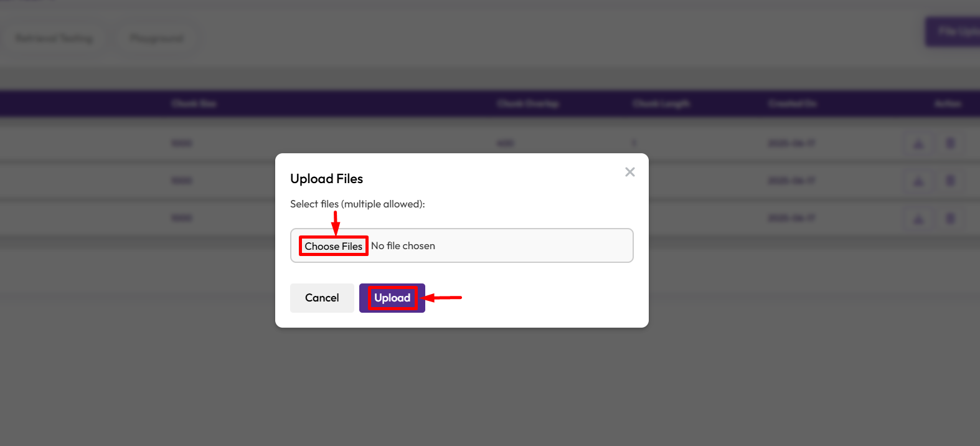The width and height of the screenshot is (980, 446).
Task: Click the trash icon in the second row
Action: click(950, 181)
